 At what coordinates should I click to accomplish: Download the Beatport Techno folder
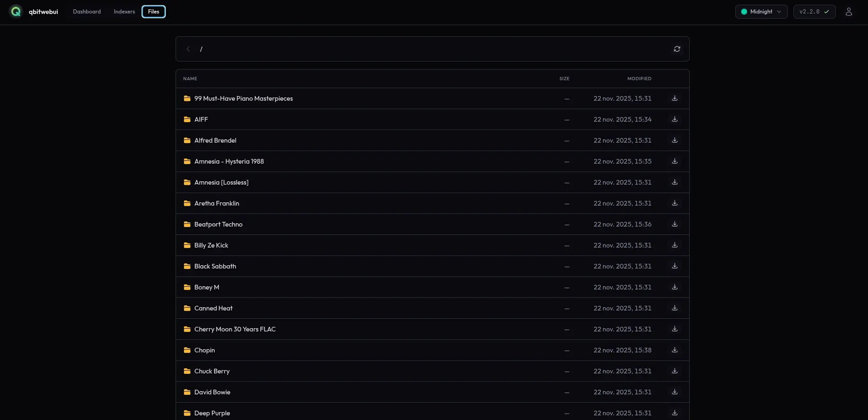(674, 224)
